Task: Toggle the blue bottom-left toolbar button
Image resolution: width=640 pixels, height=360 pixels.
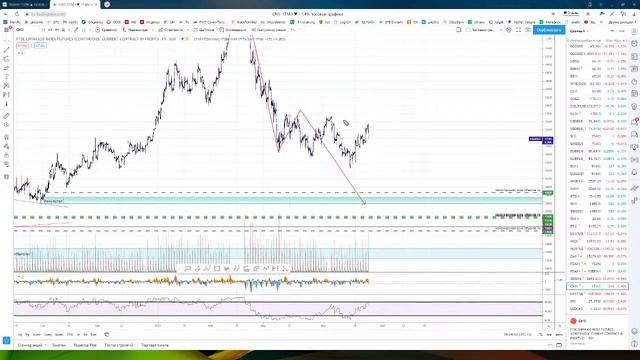Action: click(6, 340)
